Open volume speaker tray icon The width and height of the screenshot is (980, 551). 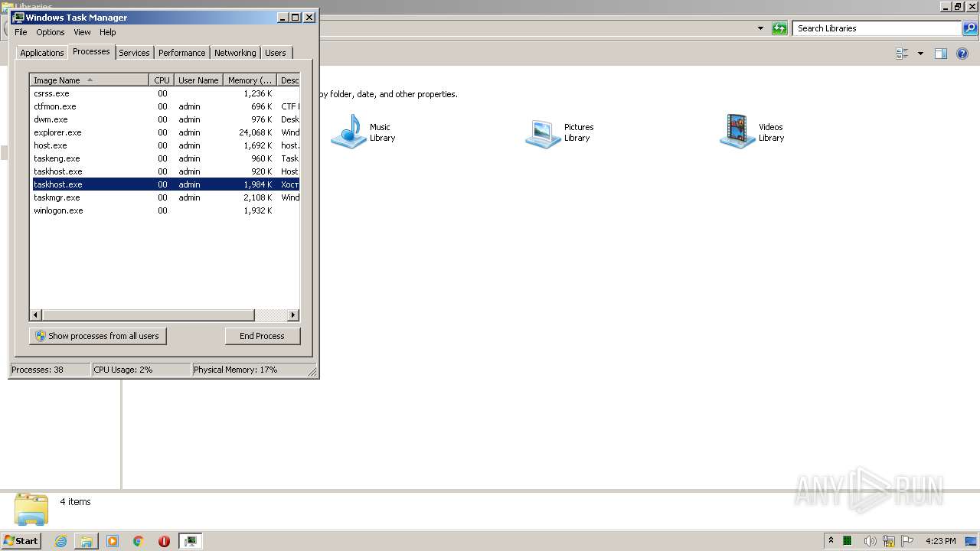[870, 541]
